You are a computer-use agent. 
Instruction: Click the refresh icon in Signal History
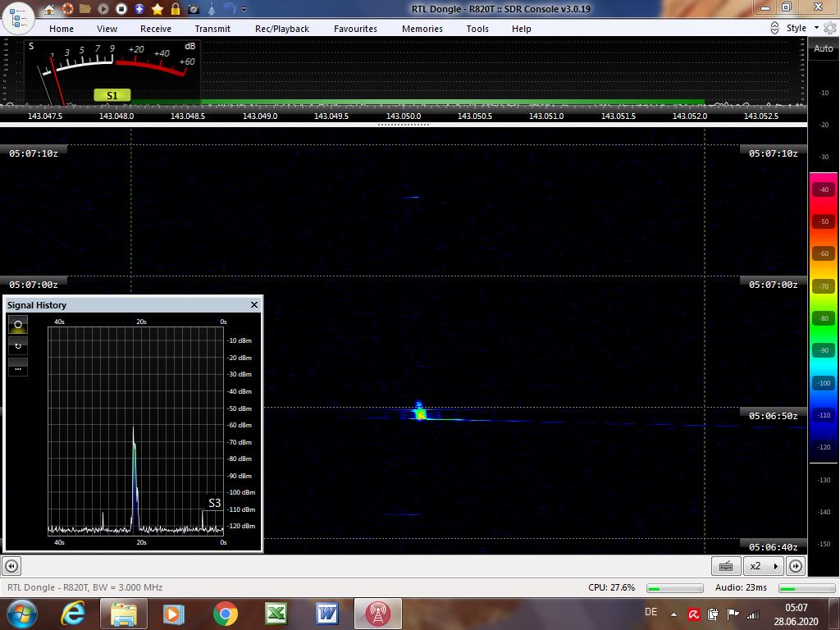pyautogui.click(x=18, y=345)
